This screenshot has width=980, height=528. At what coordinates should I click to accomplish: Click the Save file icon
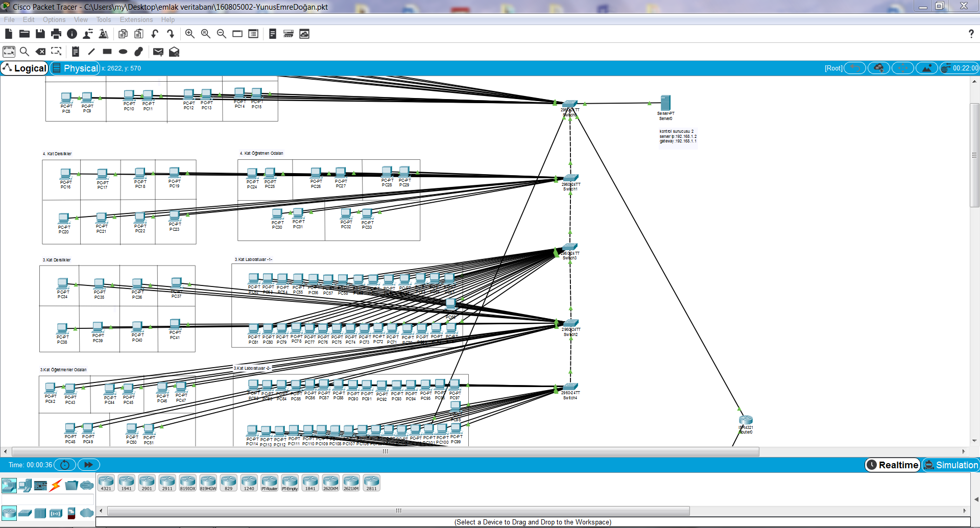(x=40, y=34)
